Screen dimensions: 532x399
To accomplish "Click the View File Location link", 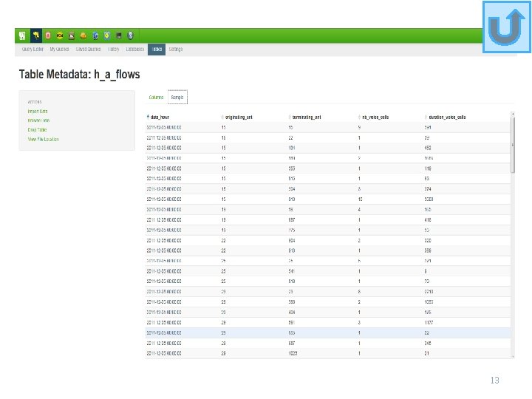I will (x=43, y=139).
